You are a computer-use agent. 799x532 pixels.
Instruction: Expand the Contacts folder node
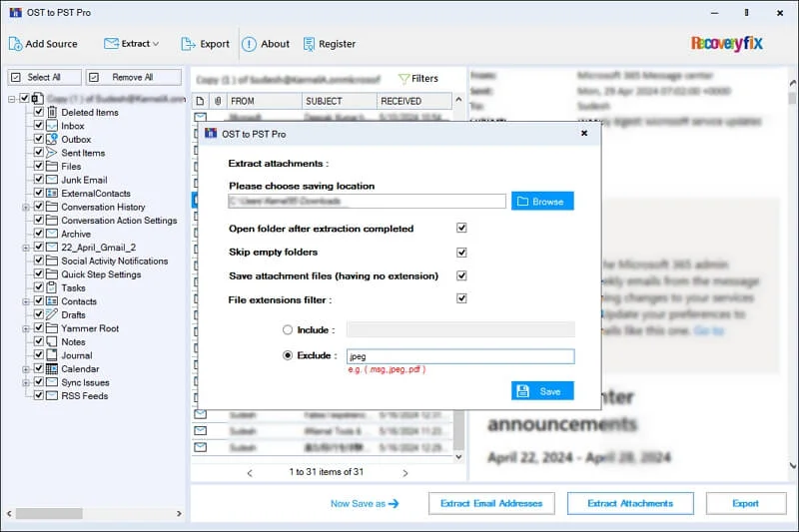(26, 301)
